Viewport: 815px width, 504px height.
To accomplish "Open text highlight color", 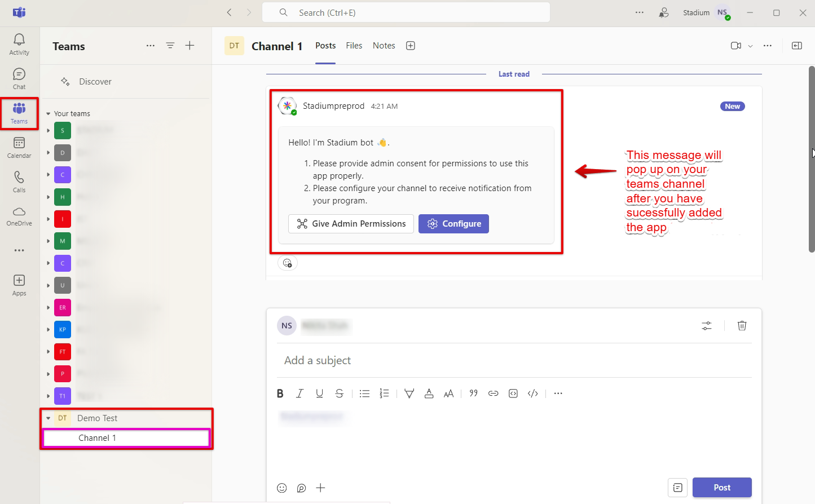I will (409, 394).
